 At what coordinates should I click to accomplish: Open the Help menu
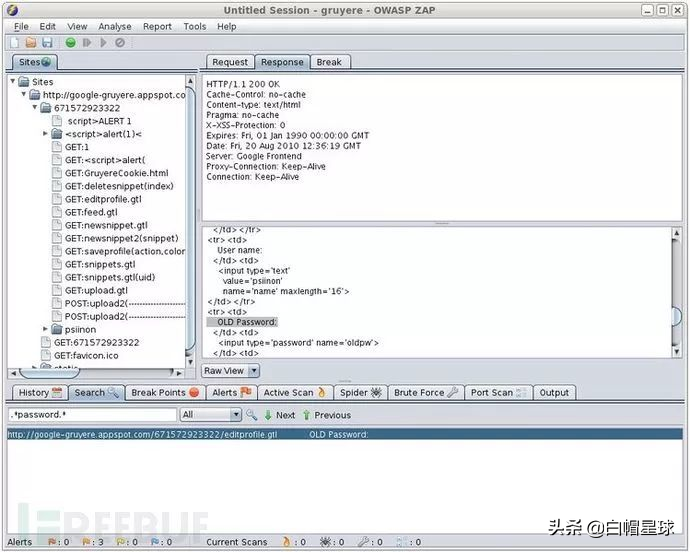(x=227, y=26)
